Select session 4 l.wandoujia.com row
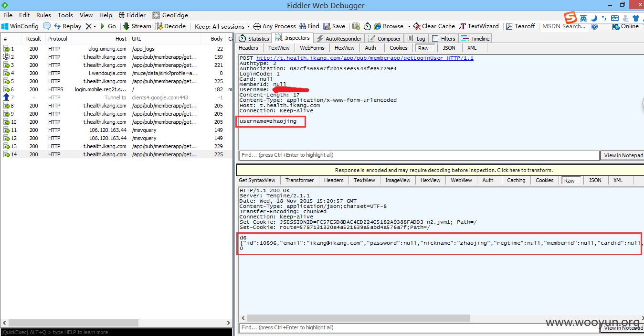644x336 pixels. tap(116, 73)
